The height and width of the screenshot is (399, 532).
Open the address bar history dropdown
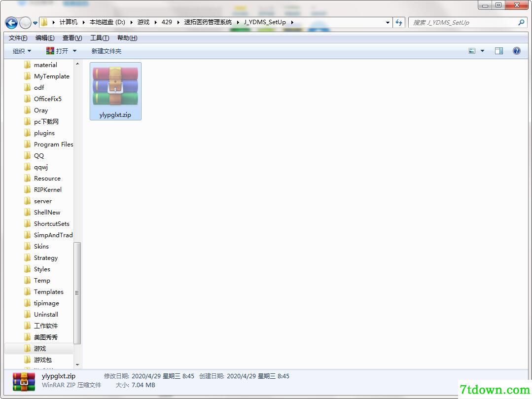point(388,22)
